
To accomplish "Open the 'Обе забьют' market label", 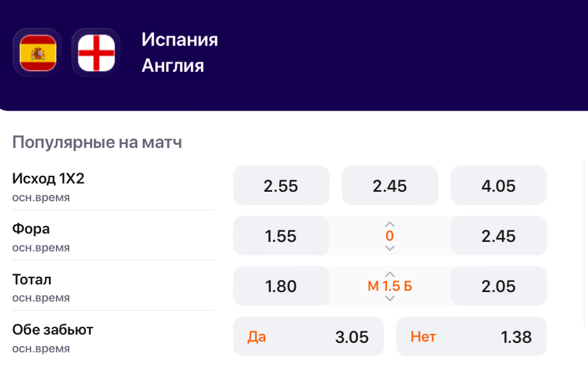I will coord(53,330).
